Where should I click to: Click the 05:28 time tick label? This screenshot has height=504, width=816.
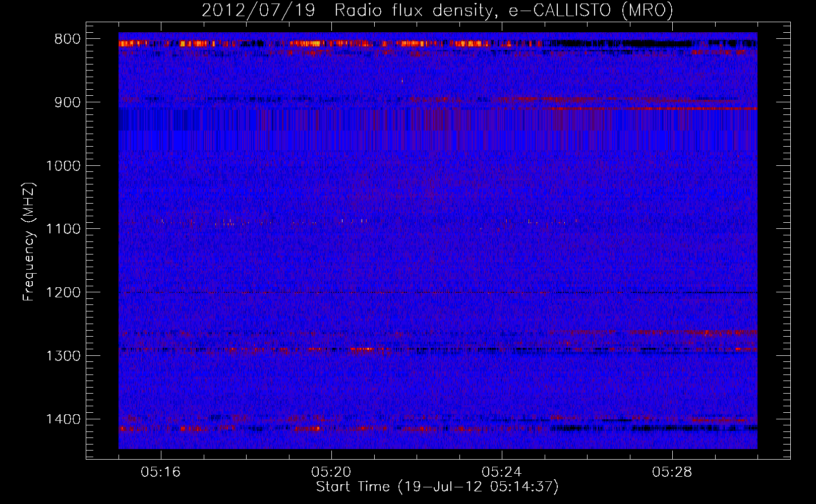(672, 472)
